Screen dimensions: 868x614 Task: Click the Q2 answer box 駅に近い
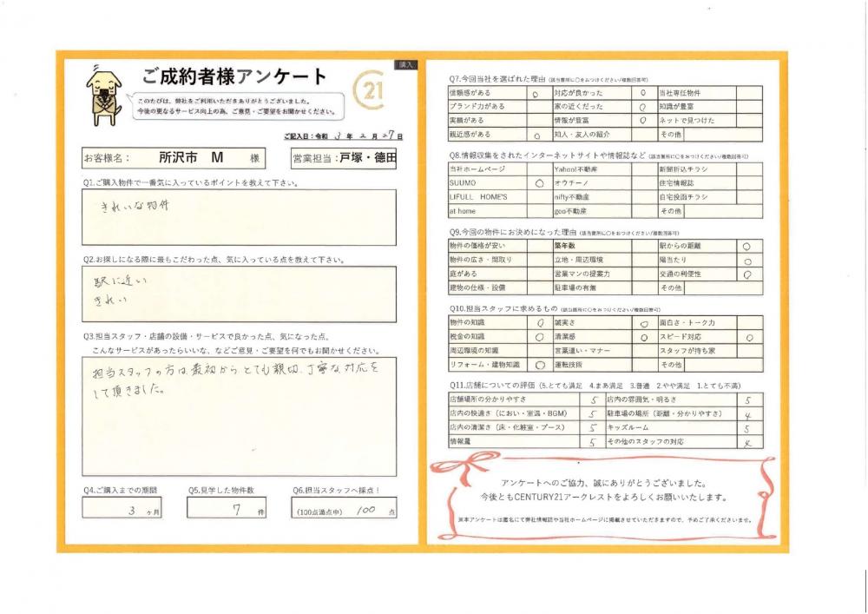pos(240,294)
